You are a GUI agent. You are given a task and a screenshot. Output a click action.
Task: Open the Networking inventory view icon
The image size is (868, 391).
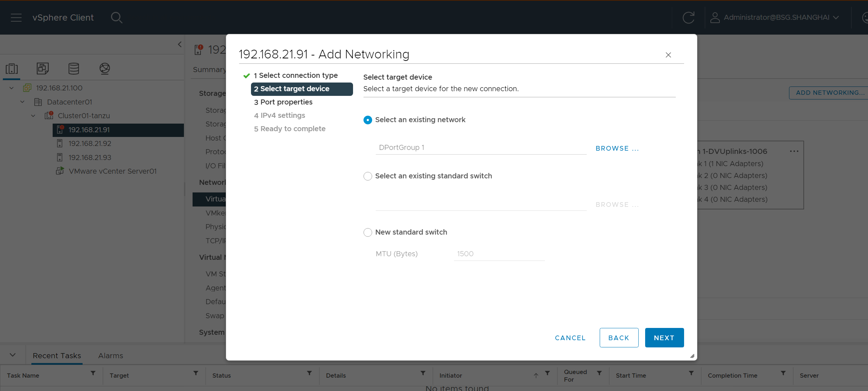point(105,68)
